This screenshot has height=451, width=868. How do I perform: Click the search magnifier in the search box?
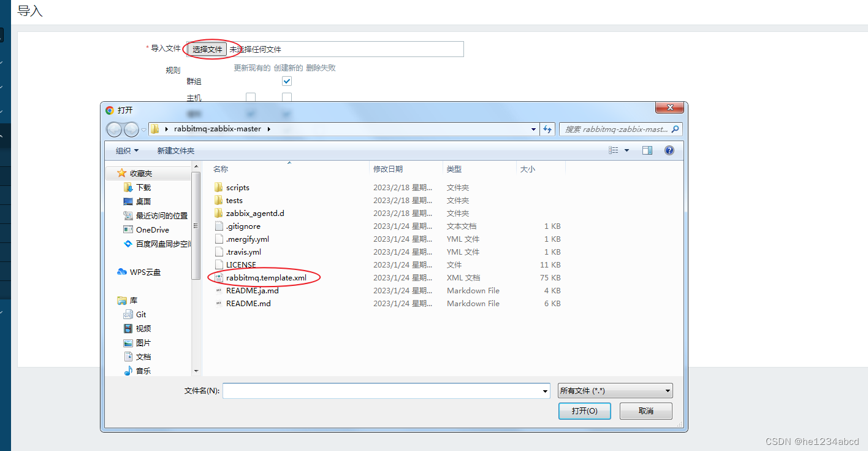[x=674, y=129]
